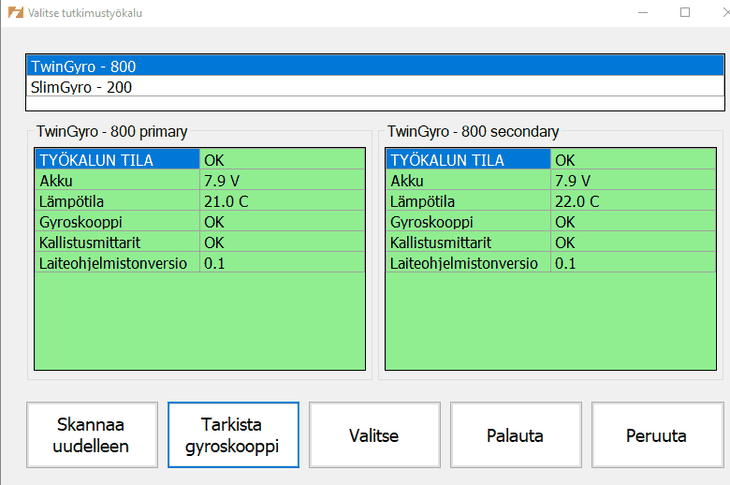Click the Peruuta button
Image resolution: width=730 pixels, height=485 pixels.
(x=657, y=435)
